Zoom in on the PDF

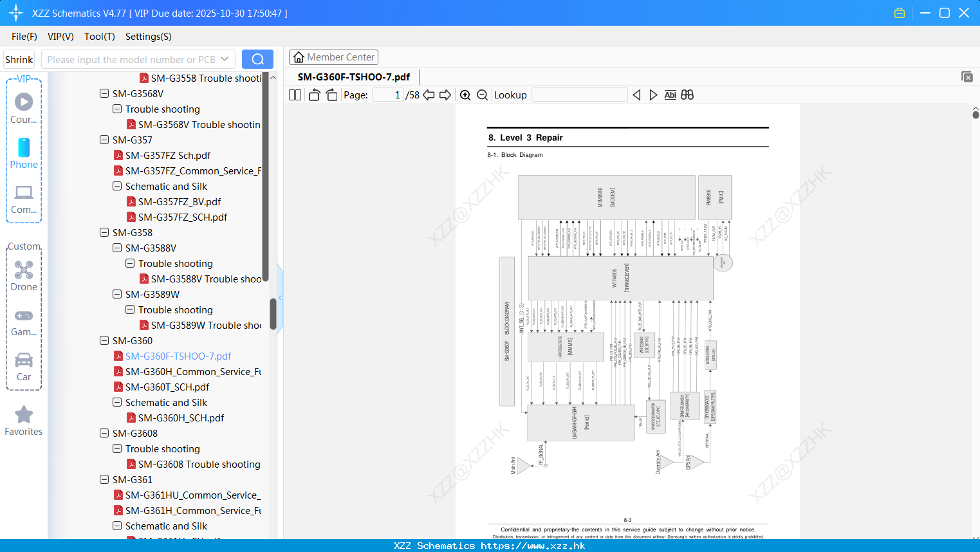[465, 95]
